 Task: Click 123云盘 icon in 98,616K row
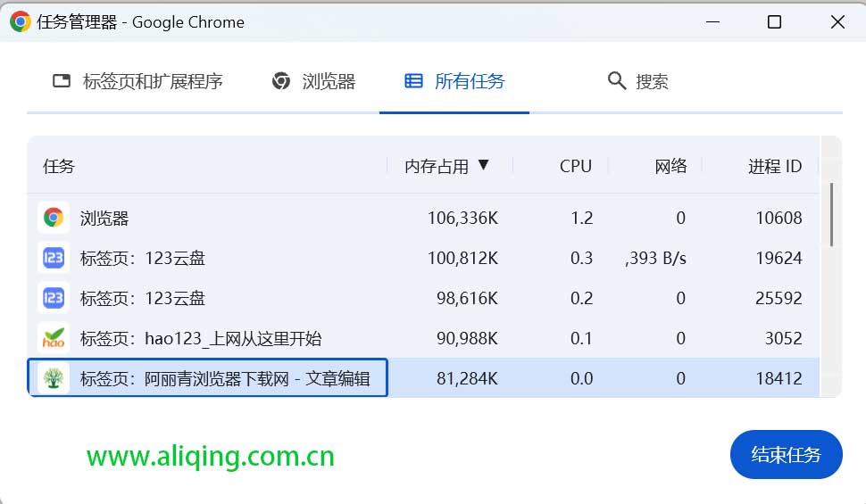click(x=54, y=298)
